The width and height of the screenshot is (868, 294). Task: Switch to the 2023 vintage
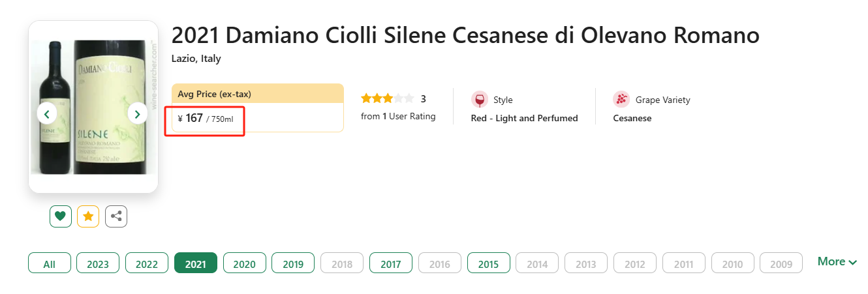coord(98,263)
